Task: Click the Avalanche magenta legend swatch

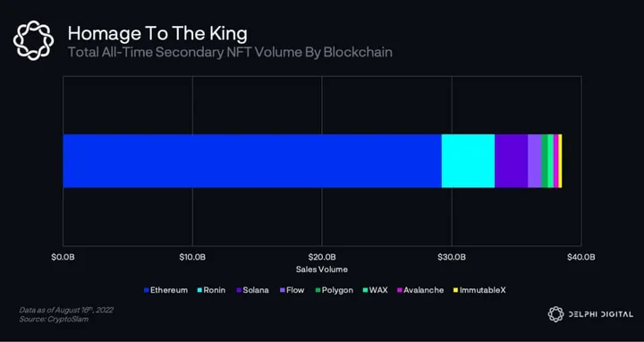Action: (400, 291)
